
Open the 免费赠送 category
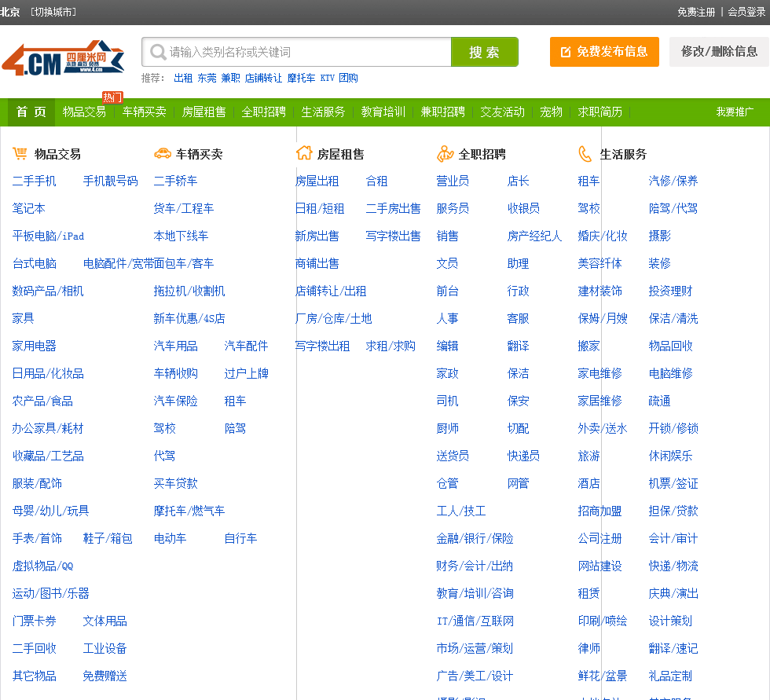104,676
